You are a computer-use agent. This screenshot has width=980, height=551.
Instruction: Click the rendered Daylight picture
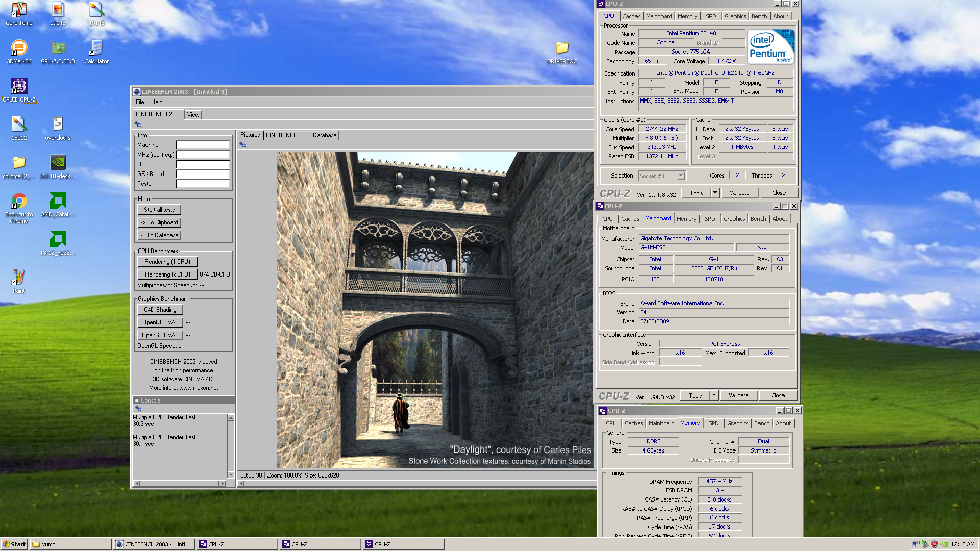click(x=435, y=310)
